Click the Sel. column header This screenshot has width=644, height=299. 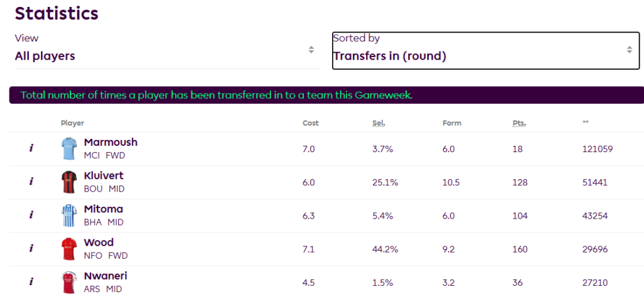tap(379, 123)
